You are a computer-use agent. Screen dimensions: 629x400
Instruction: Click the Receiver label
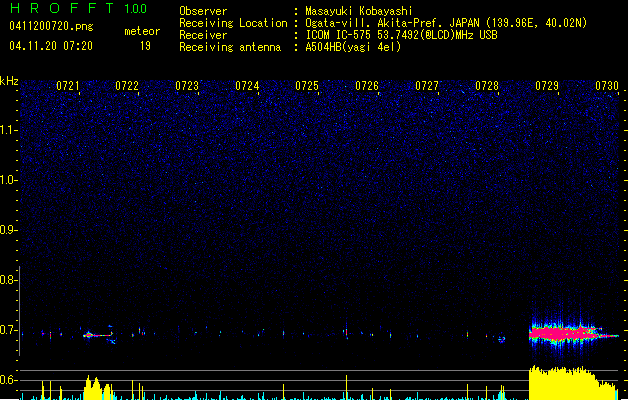[203, 35]
